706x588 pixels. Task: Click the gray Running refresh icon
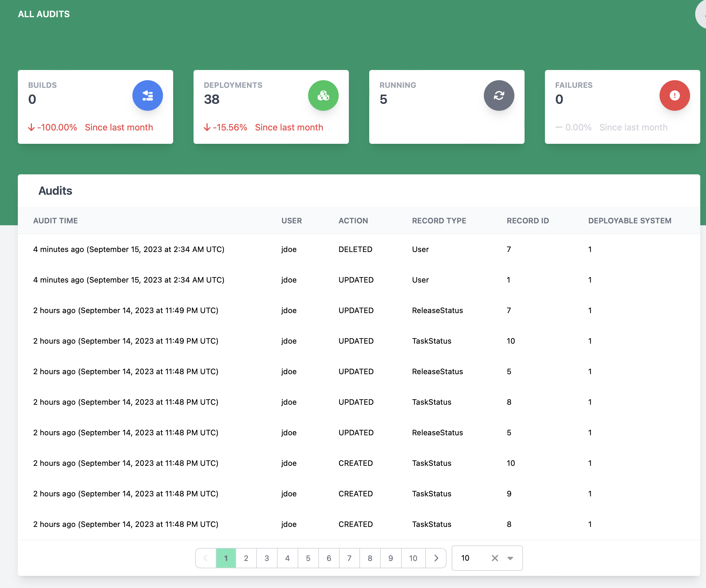tap(499, 95)
